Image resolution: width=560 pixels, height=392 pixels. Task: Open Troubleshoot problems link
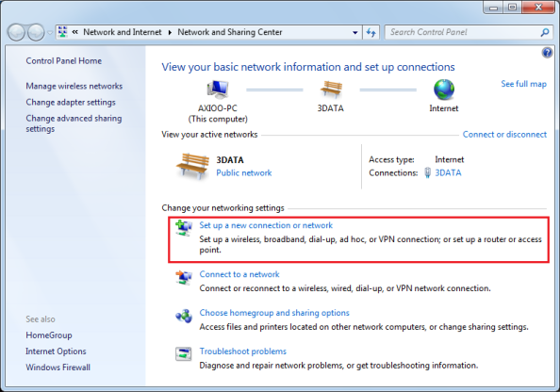click(x=243, y=351)
